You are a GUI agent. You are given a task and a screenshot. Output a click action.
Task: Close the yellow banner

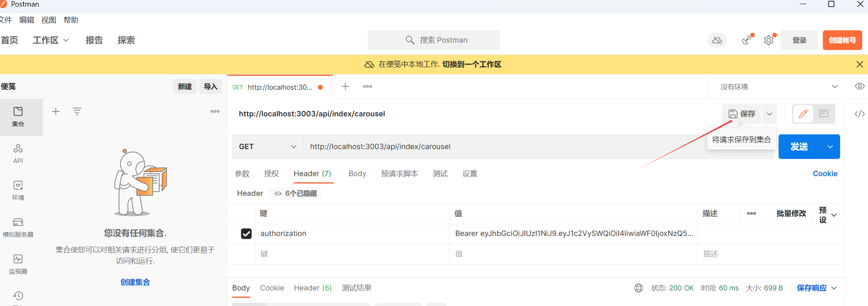coord(860,64)
